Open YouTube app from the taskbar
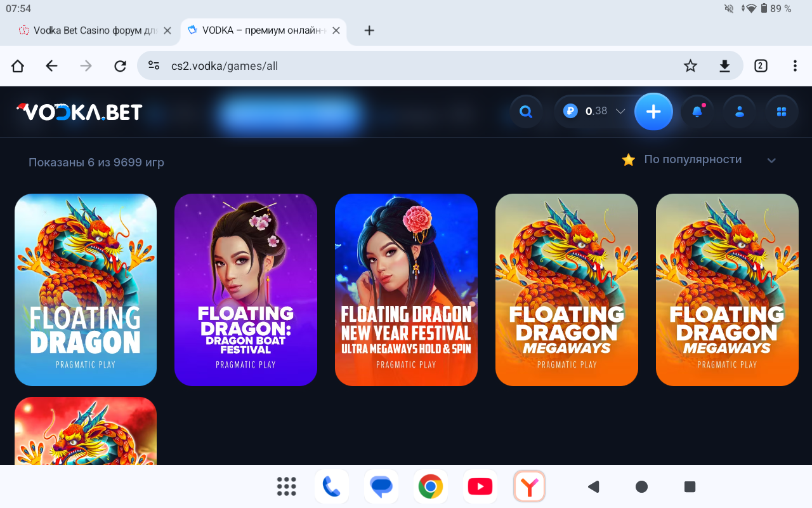 tap(480, 486)
